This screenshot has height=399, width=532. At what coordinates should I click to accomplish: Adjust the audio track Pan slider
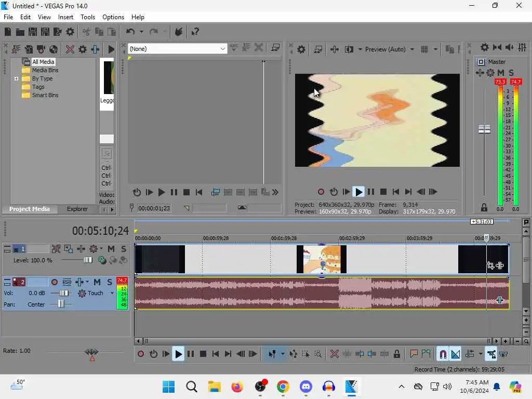tap(61, 304)
